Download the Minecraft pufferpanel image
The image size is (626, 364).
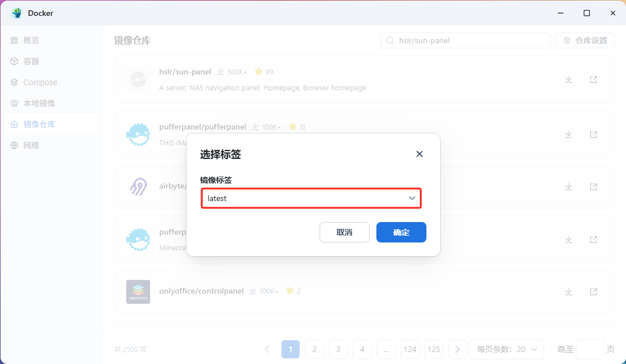coord(569,240)
